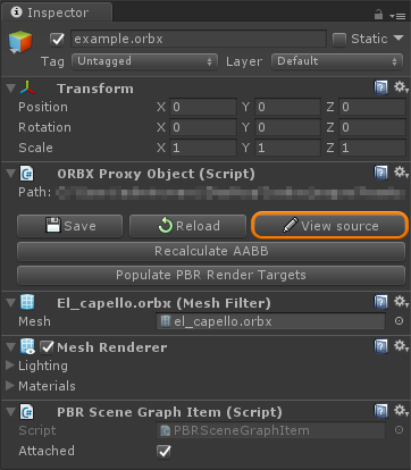Lock the Inspector panel with padlock icon
The image size is (411, 470).
[378, 14]
